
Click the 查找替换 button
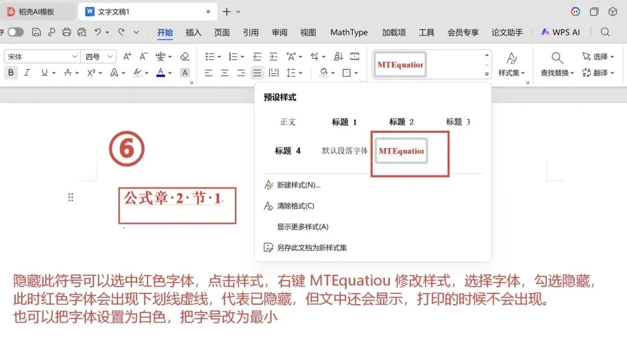557,64
